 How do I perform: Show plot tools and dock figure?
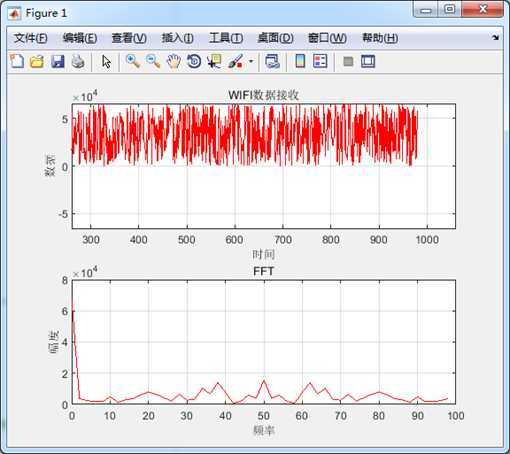coord(368,62)
